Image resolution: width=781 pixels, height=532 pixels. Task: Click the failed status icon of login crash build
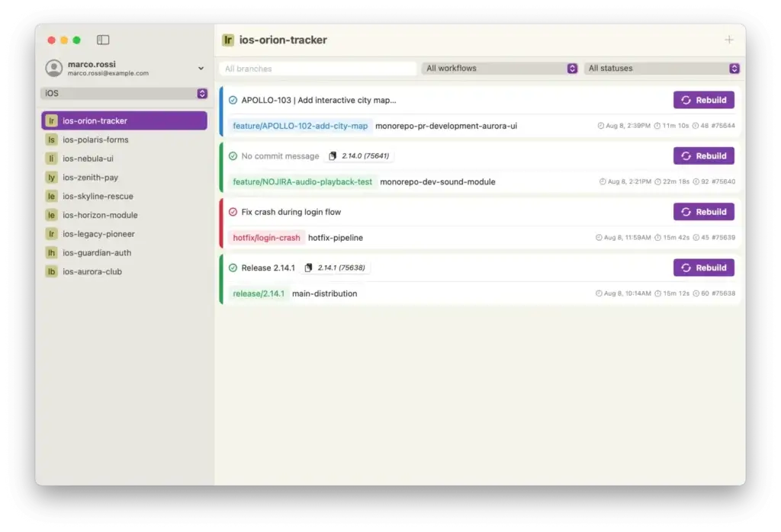233,212
